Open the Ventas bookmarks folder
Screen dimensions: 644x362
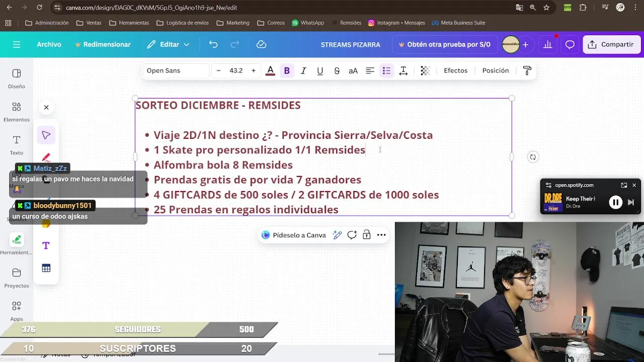point(89,23)
